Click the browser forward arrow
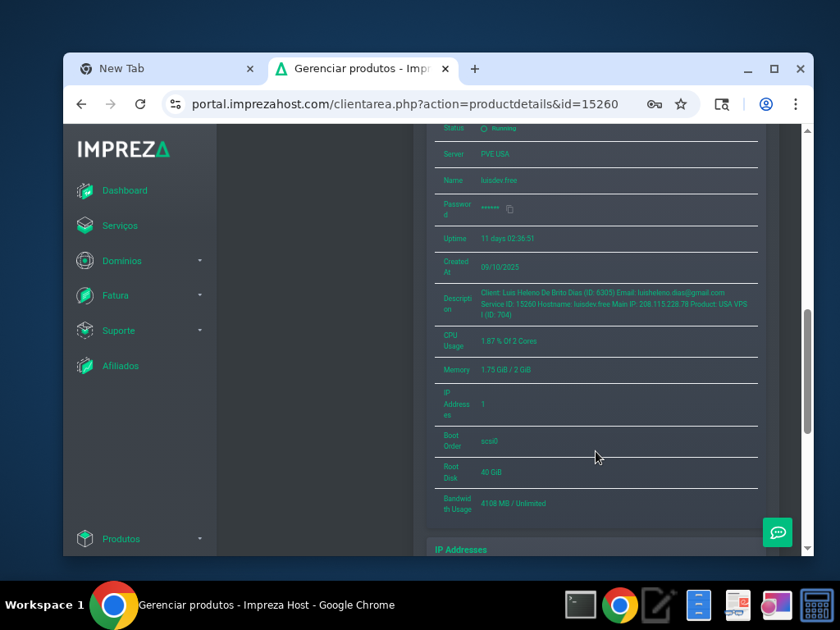This screenshot has height=630, width=840. click(111, 104)
